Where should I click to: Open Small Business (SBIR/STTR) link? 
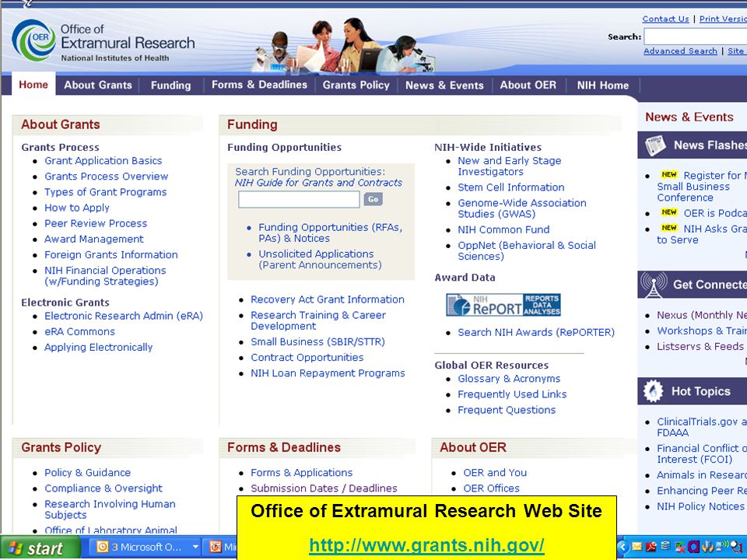point(317,342)
